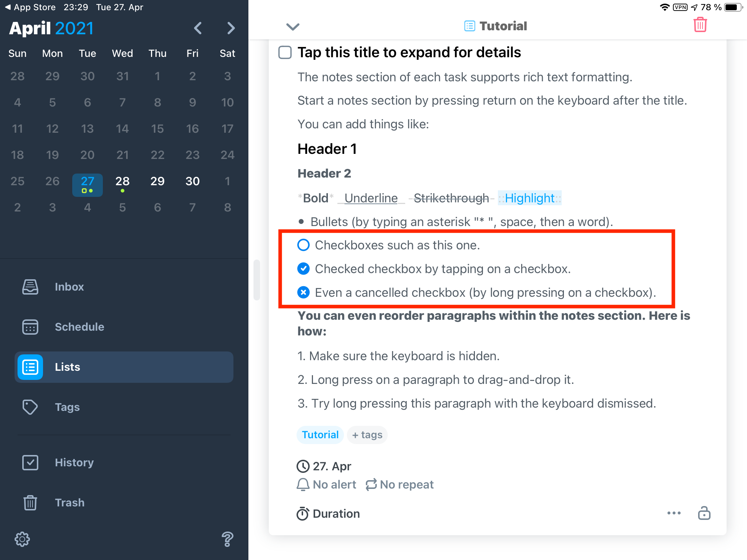Open more options with three dots icon
The width and height of the screenshot is (747, 560).
[674, 513]
